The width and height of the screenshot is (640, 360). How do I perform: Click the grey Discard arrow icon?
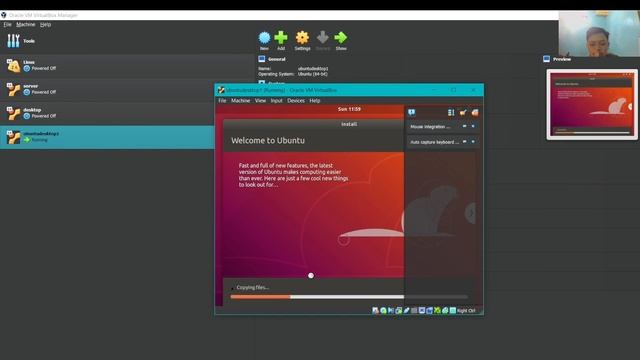(322, 38)
